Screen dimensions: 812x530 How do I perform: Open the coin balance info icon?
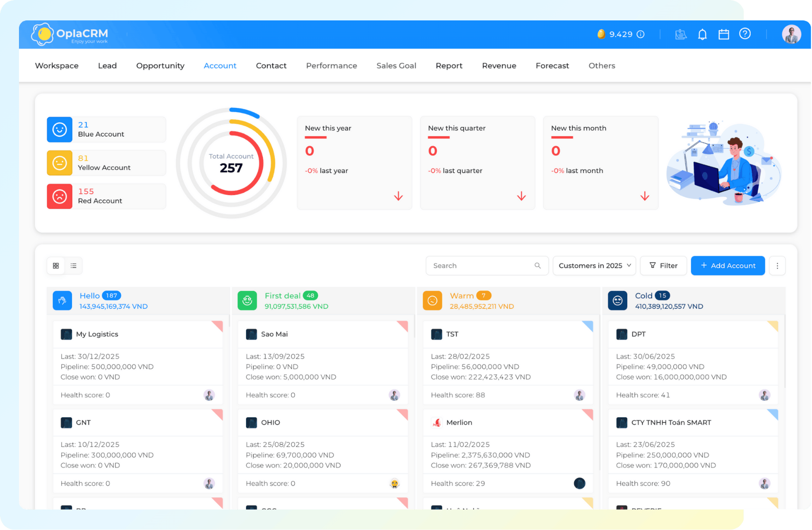(x=640, y=34)
